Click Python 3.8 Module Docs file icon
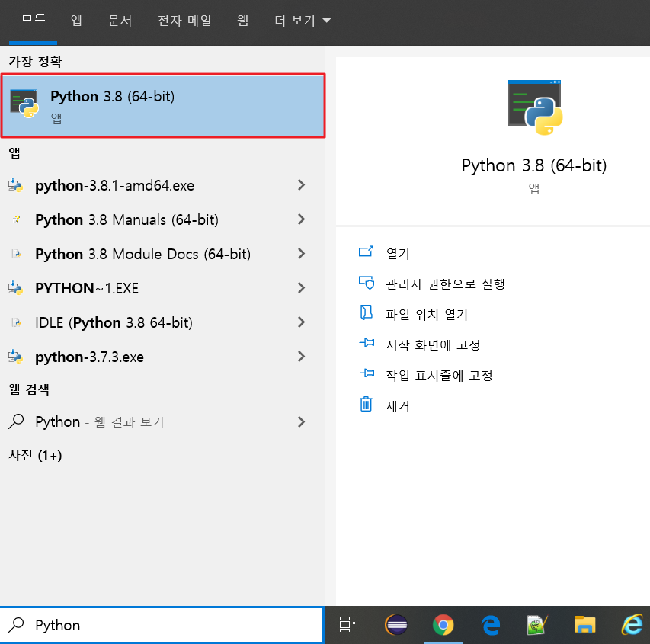This screenshot has height=644, width=650. 16,254
